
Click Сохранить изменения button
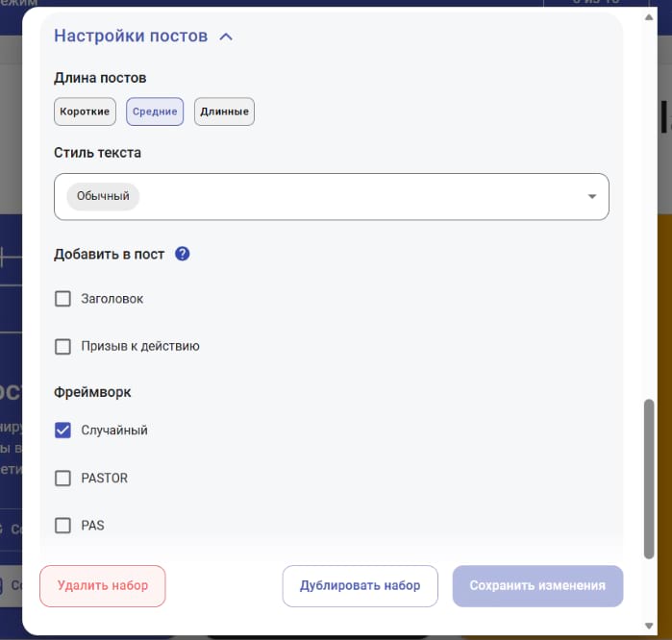point(537,585)
